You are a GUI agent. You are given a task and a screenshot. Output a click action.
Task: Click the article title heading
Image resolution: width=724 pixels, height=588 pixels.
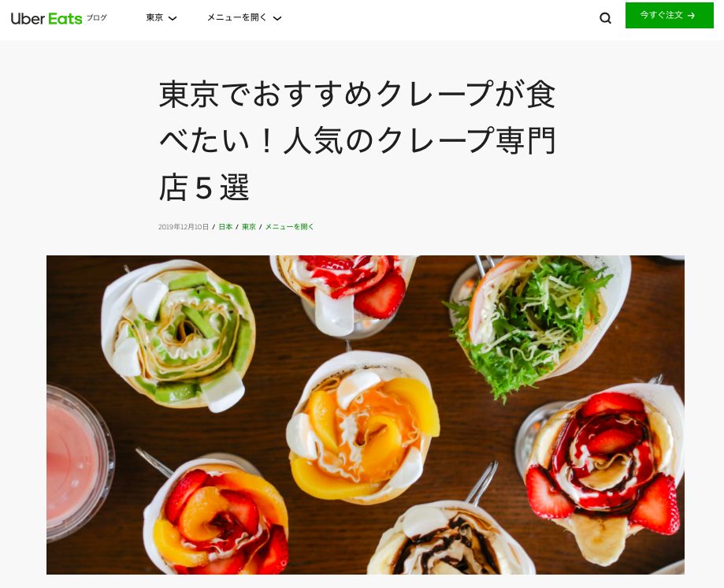tap(356, 140)
